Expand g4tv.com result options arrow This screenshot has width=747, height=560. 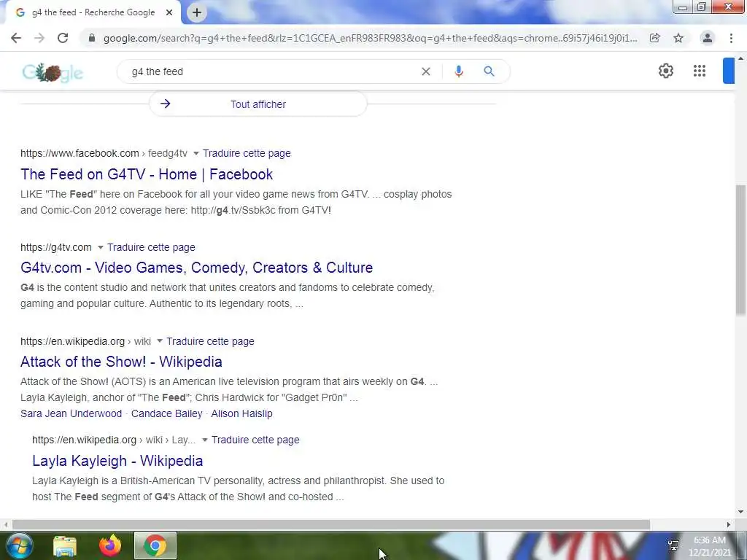click(x=100, y=248)
